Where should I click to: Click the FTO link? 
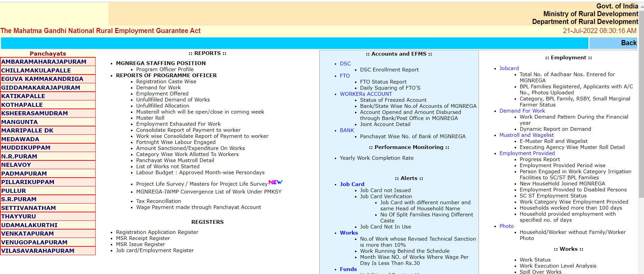coord(345,76)
